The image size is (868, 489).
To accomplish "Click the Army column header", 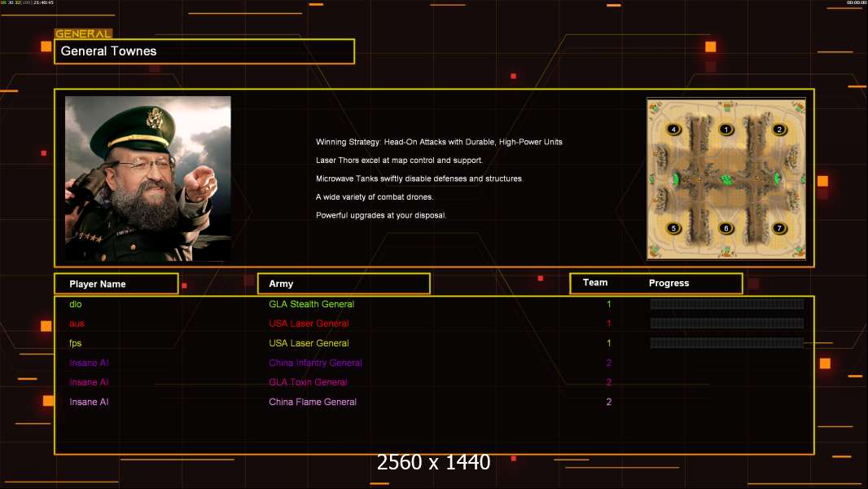I will point(344,284).
